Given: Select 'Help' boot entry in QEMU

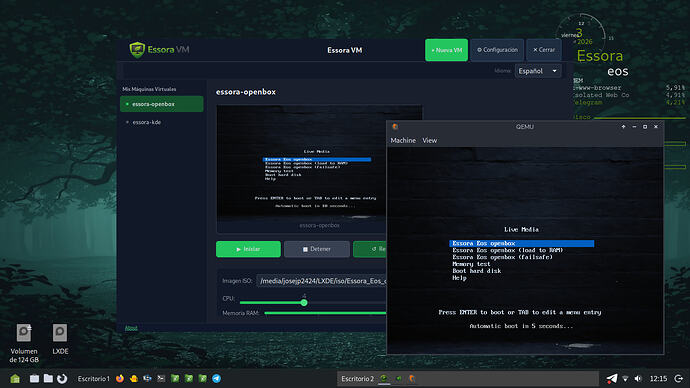Looking at the screenshot, I should [x=459, y=278].
